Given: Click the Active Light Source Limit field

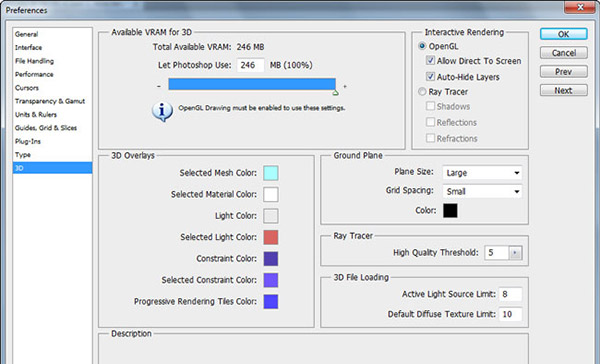Looking at the screenshot, I should tap(510, 294).
